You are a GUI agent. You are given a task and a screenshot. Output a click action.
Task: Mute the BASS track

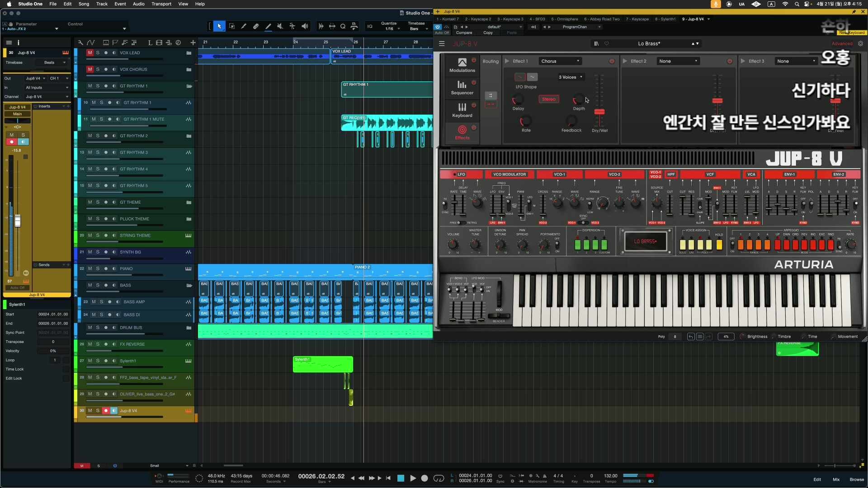point(90,286)
